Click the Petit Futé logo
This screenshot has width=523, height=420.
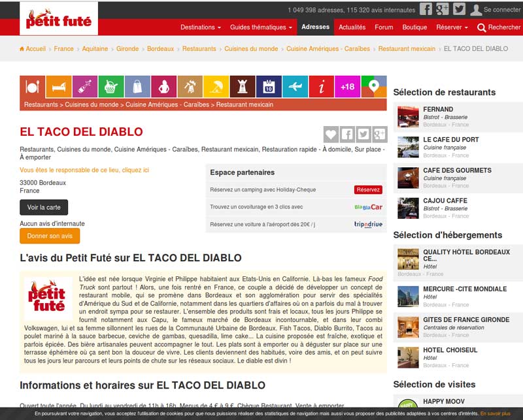[59, 19]
